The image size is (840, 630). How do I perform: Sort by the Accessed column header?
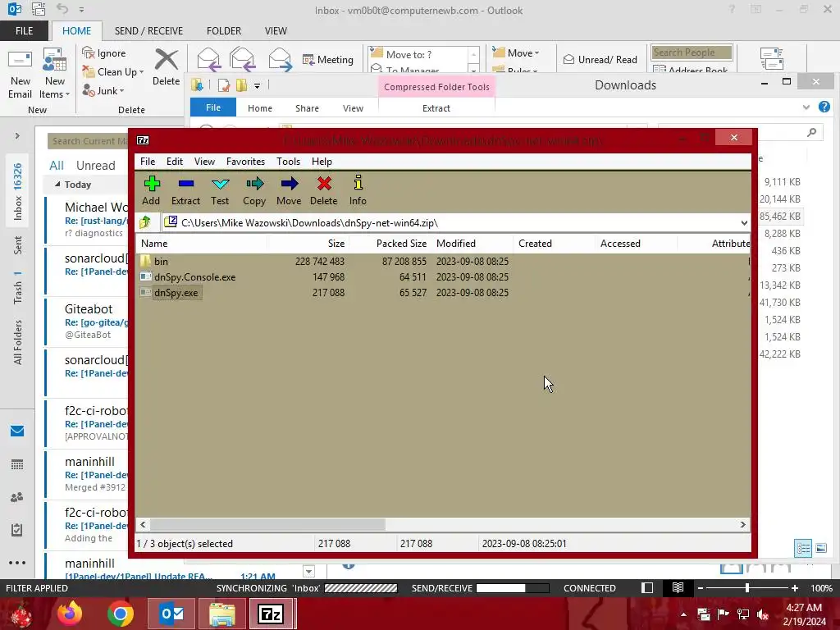tap(637, 243)
